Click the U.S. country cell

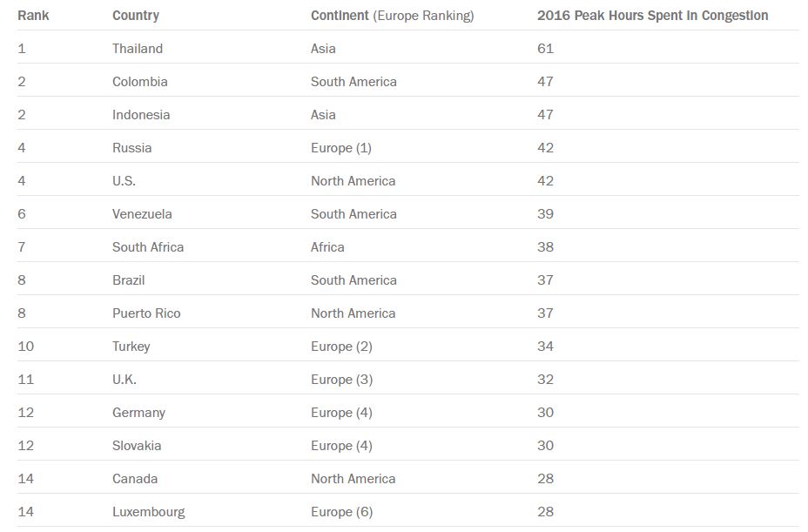[124, 181]
